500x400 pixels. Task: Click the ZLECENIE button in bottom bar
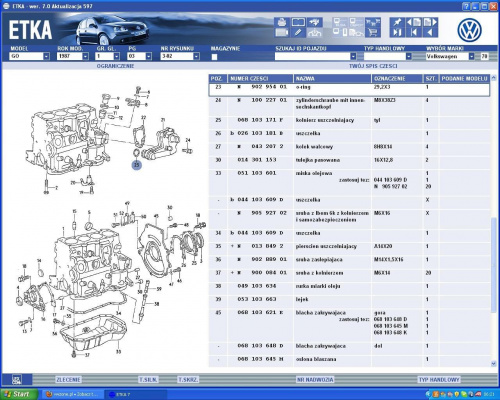click(x=68, y=379)
